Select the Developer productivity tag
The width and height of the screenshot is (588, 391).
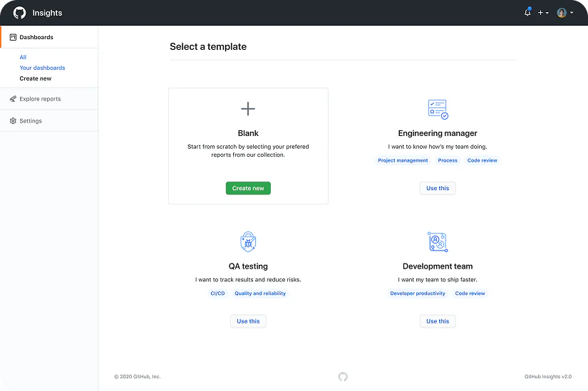[418, 293]
